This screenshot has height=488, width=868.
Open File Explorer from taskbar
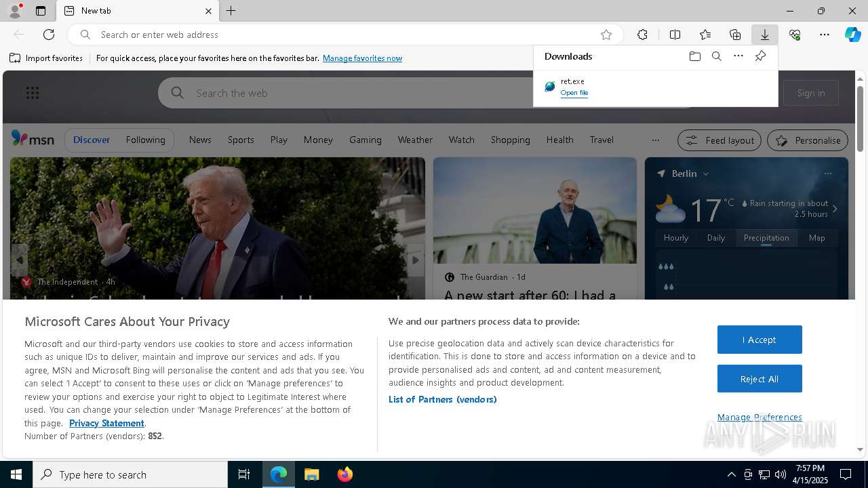pyautogui.click(x=312, y=474)
